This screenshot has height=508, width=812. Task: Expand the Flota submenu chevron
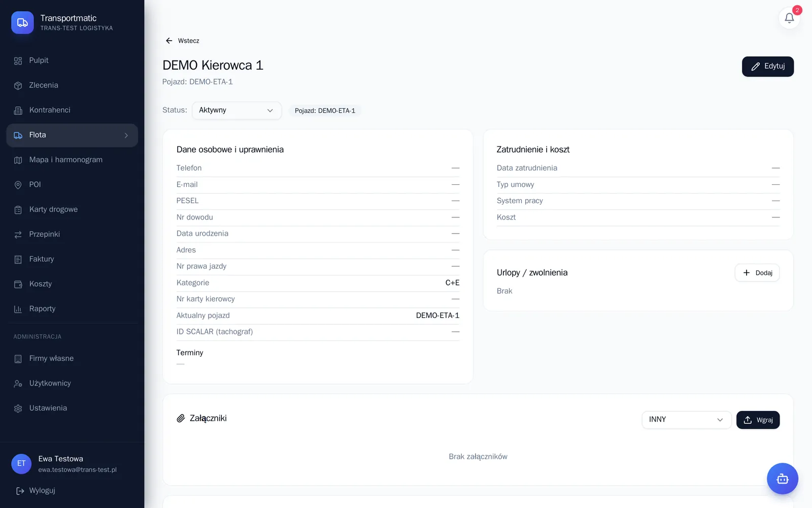126,135
